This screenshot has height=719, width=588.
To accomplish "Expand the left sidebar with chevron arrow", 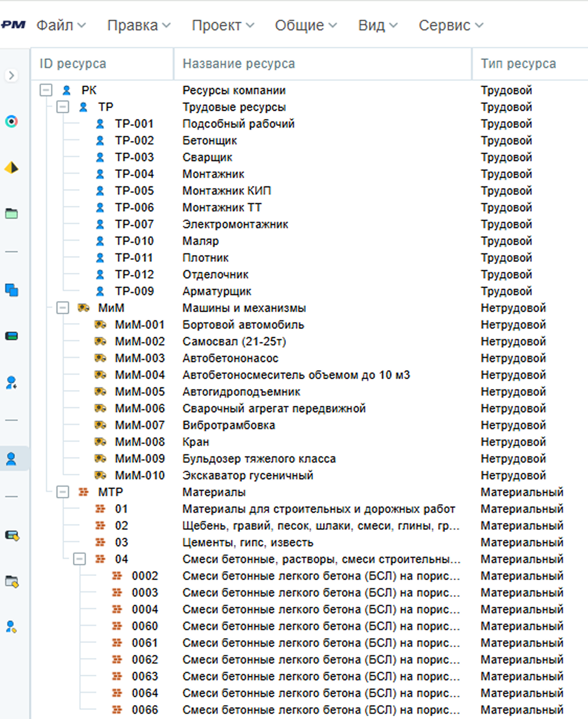I will (12, 76).
